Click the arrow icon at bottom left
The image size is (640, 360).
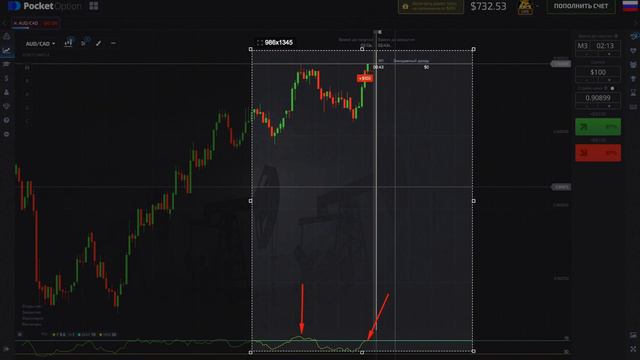7,349
